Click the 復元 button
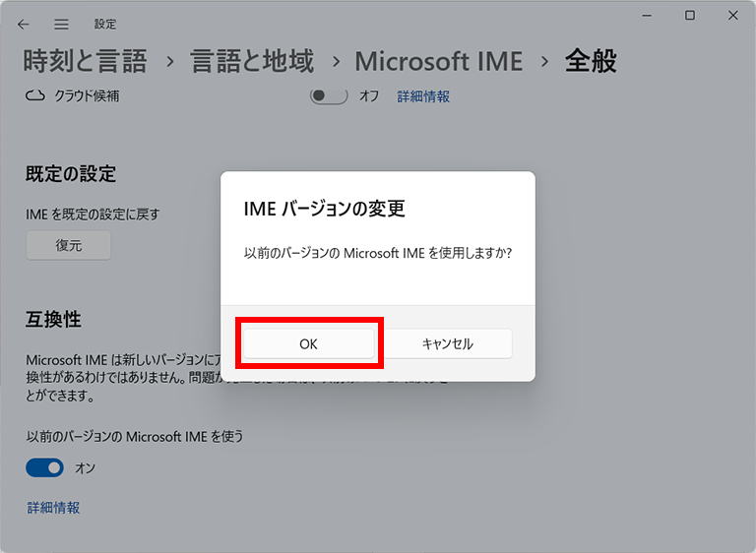This screenshot has width=756, height=553. [69, 245]
